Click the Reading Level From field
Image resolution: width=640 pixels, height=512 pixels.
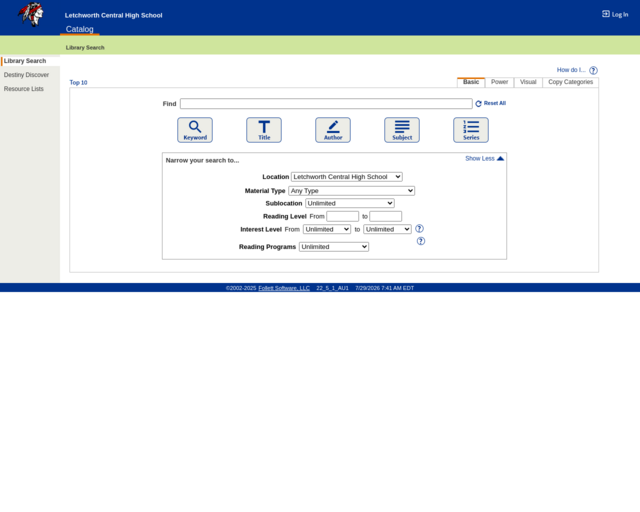coord(342,216)
